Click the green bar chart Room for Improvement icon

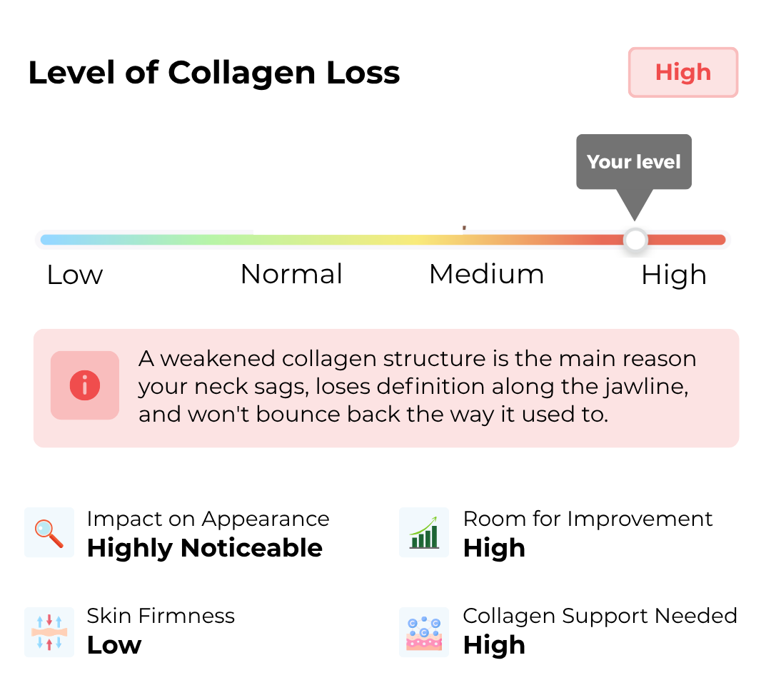[x=424, y=533]
